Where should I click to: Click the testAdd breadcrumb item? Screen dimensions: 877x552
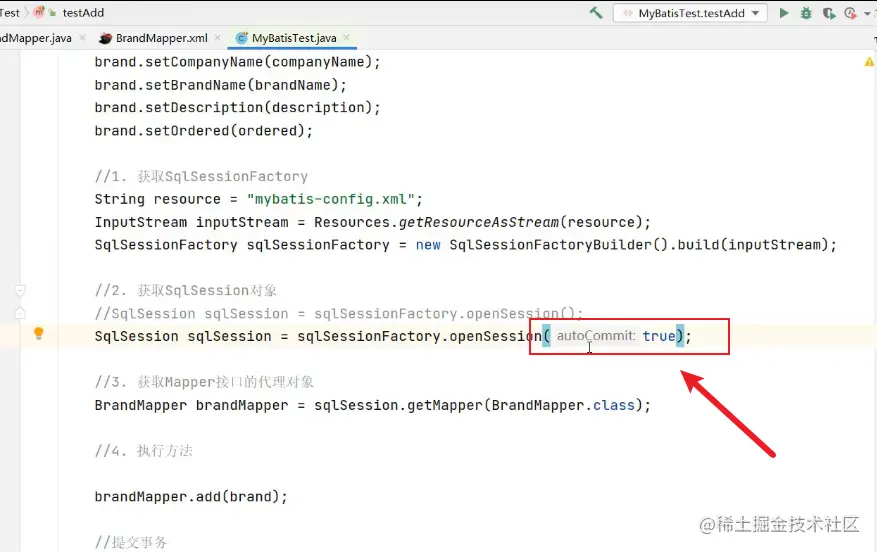[83, 12]
